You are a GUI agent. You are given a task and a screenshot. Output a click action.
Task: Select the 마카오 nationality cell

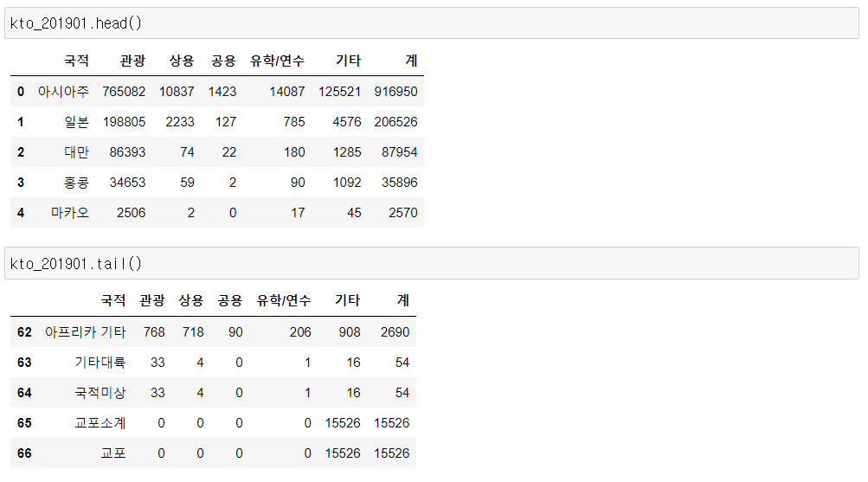tap(70, 213)
